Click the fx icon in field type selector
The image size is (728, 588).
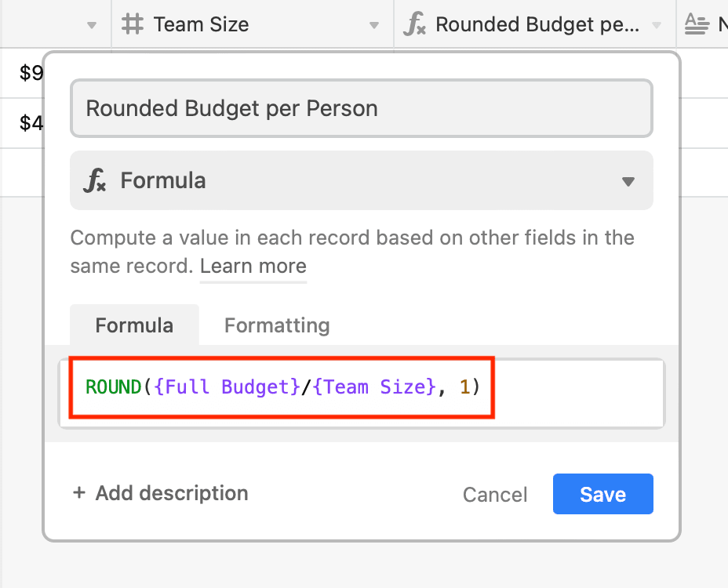coord(95,180)
